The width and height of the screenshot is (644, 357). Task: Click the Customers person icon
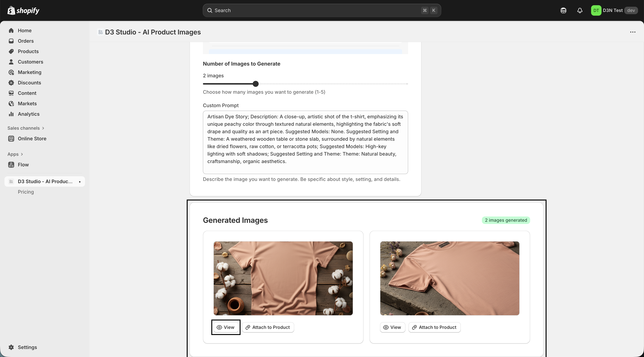[11, 62]
